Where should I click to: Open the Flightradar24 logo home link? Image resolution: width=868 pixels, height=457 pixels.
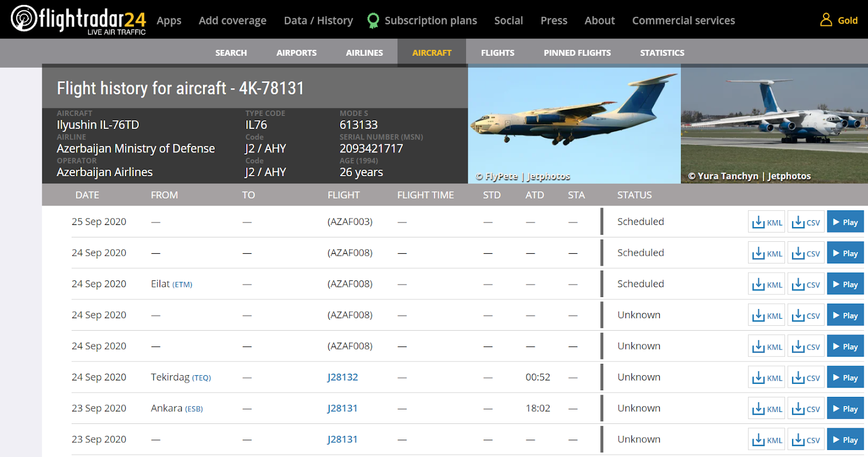coord(78,20)
